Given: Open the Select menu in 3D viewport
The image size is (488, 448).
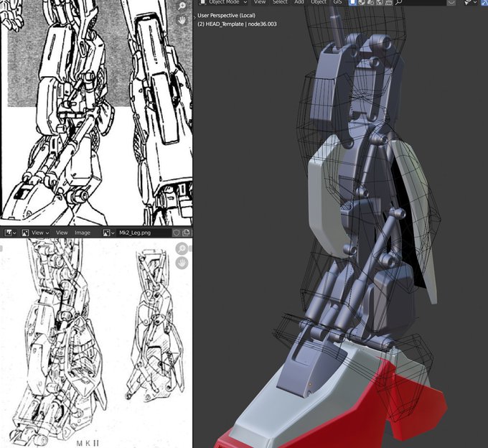Looking at the screenshot, I should tap(280, 2).
